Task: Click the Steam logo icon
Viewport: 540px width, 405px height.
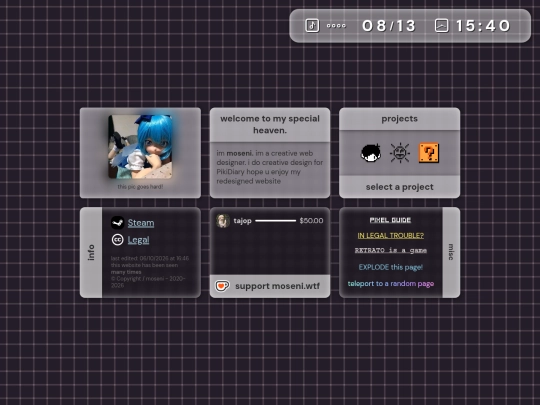Action: pos(117,223)
